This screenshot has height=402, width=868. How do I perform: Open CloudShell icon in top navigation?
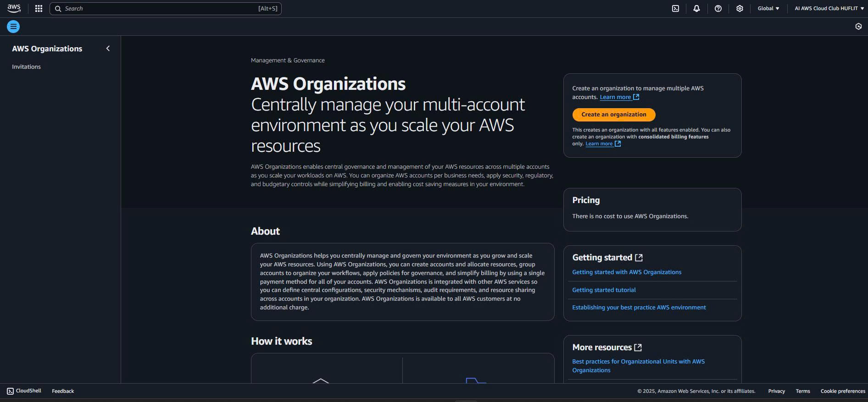coord(675,8)
